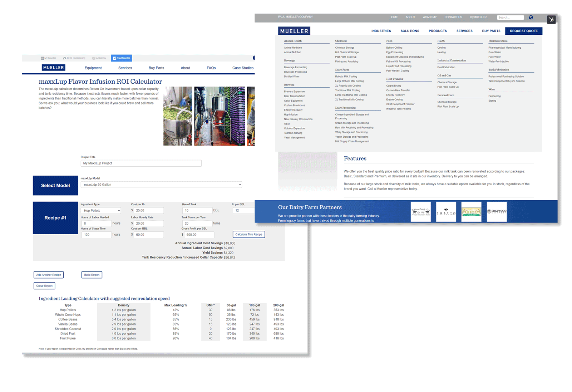
Task: Open the About menu in the calculator nav
Action: tap(186, 68)
